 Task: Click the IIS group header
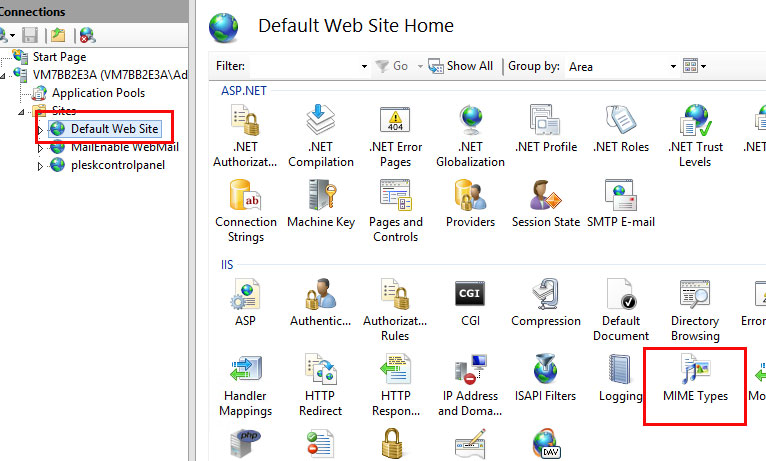[227, 265]
